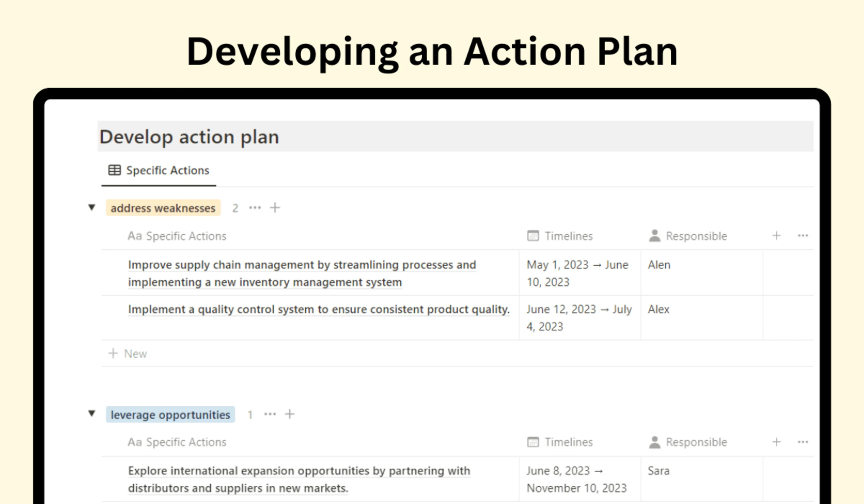The width and height of the screenshot is (864, 504).
Task: Select Alen in the Responsible column
Action: coord(659,265)
